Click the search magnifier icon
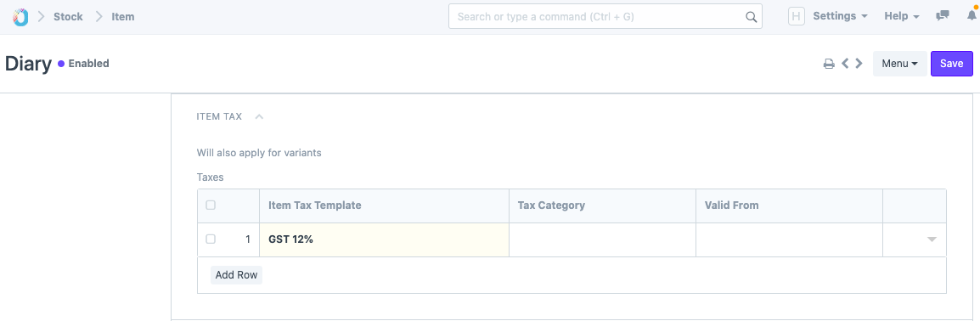This screenshot has width=980, height=321. coord(752,17)
